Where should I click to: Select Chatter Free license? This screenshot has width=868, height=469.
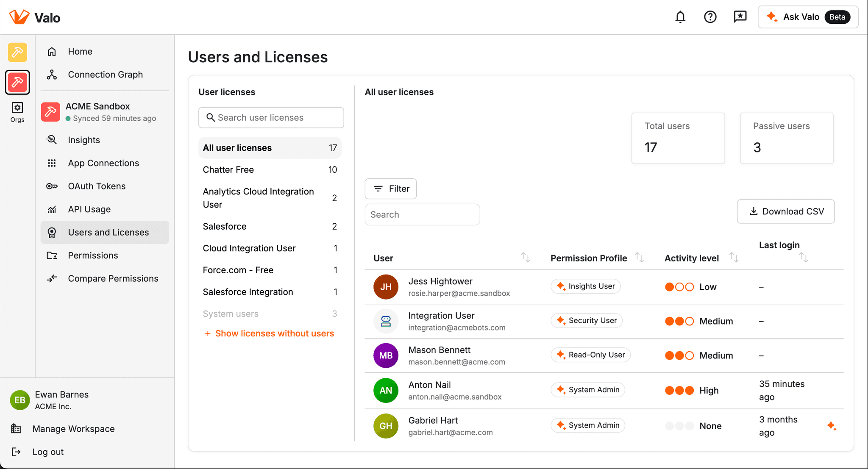pos(270,169)
